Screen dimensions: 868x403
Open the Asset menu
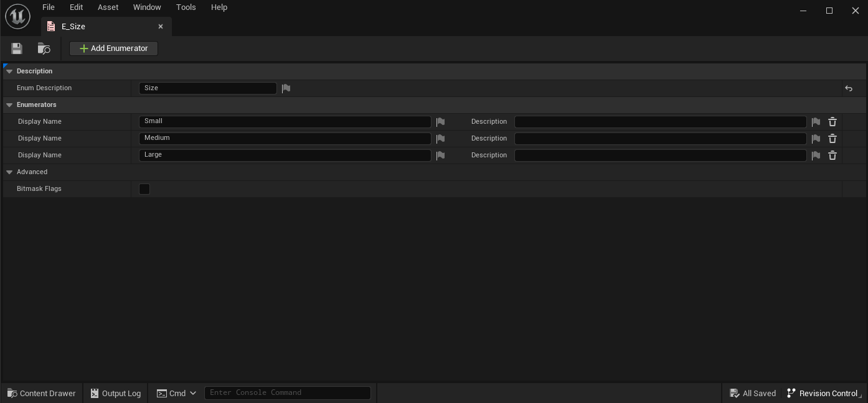[108, 7]
